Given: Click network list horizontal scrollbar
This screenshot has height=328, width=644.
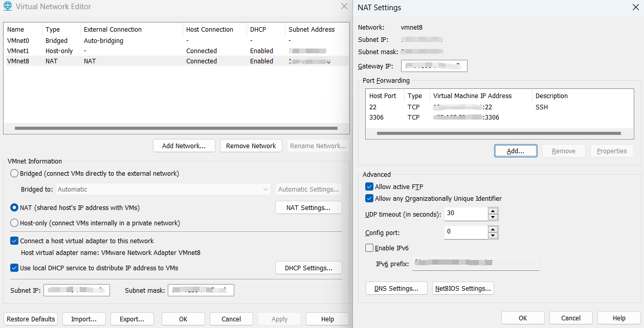Looking at the screenshot, I should pos(176,128).
